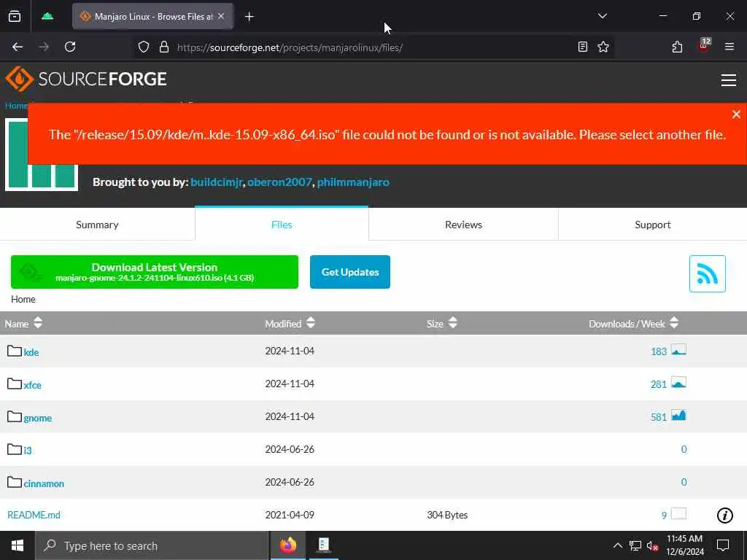Open README.md download stats chart icon
Image resolution: width=747 pixels, height=560 pixels.
pyautogui.click(x=678, y=513)
